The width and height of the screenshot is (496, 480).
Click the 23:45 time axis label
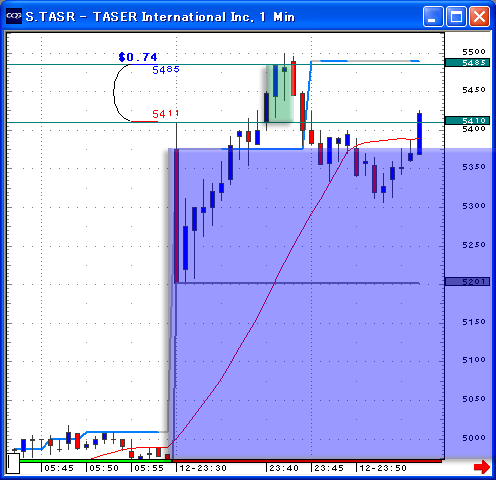pos(329,468)
